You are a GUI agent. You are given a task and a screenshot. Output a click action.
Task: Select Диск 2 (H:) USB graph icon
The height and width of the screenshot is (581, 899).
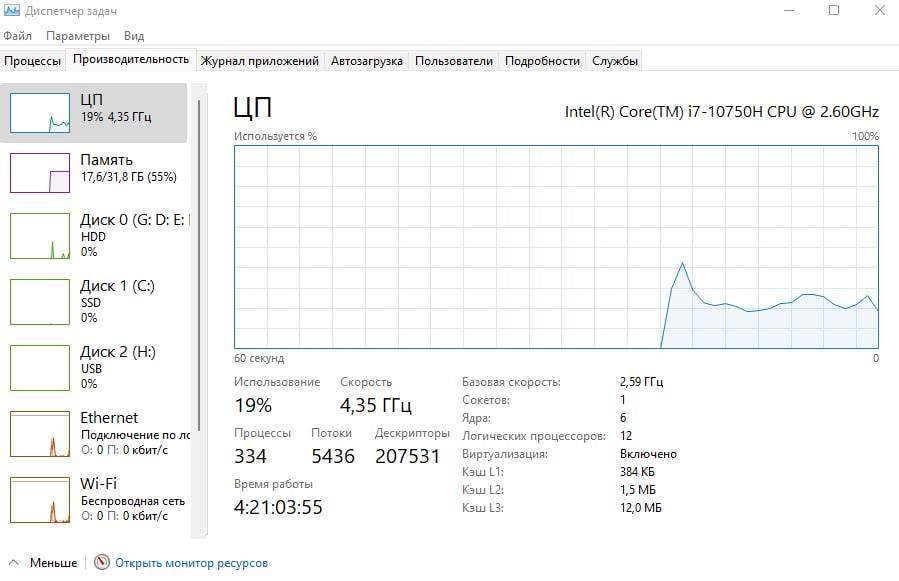pyautogui.click(x=40, y=367)
